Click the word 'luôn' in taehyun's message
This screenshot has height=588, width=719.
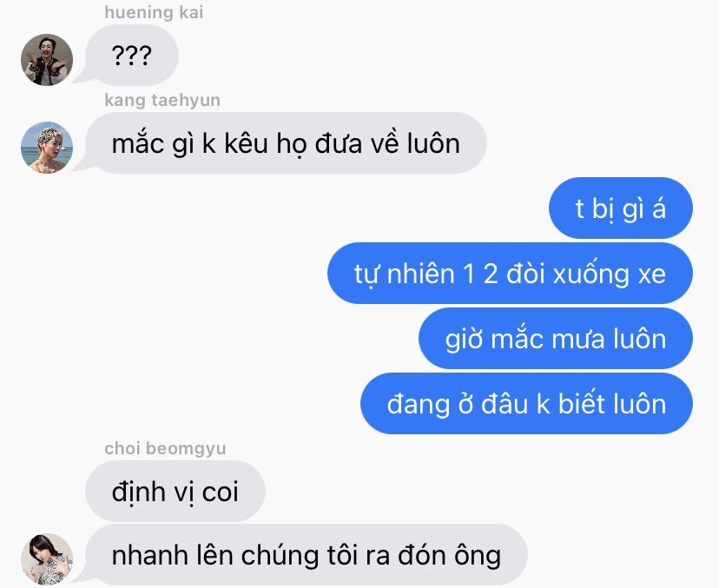[x=433, y=143]
